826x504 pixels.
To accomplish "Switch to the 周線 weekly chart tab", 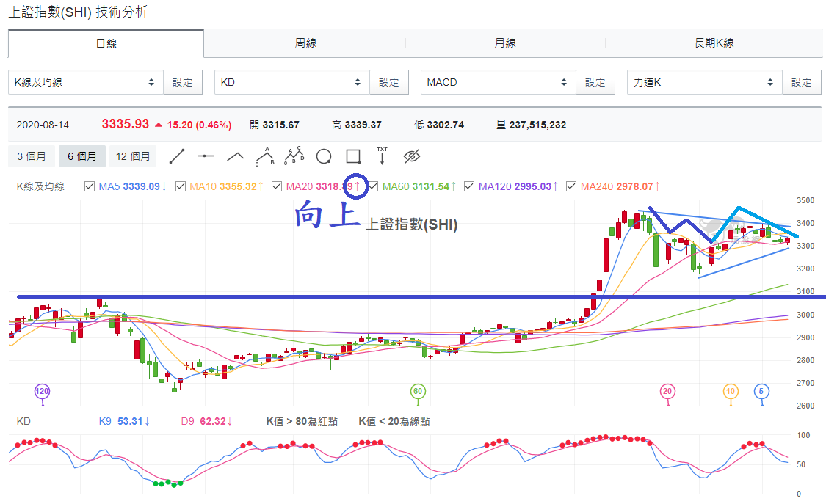I will pos(305,43).
